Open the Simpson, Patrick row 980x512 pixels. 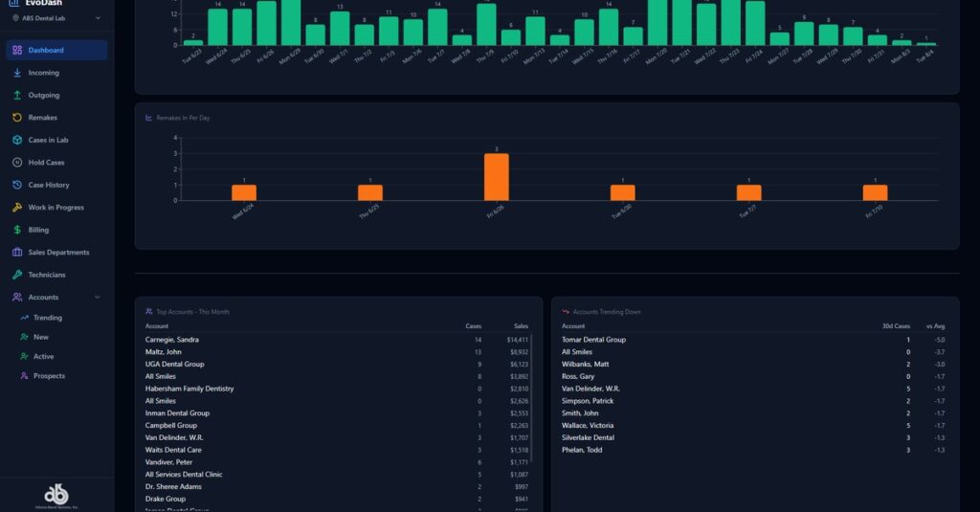tap(754, 401)
